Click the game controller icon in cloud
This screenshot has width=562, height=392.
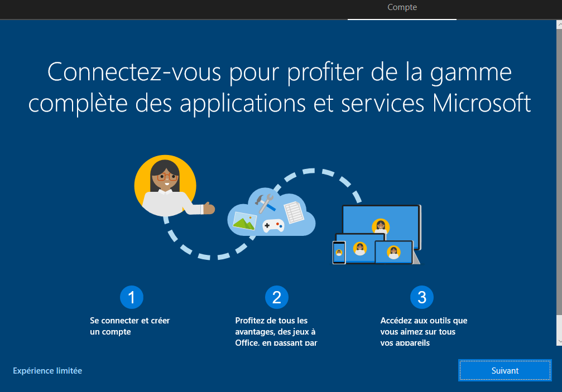pos(273,225)
